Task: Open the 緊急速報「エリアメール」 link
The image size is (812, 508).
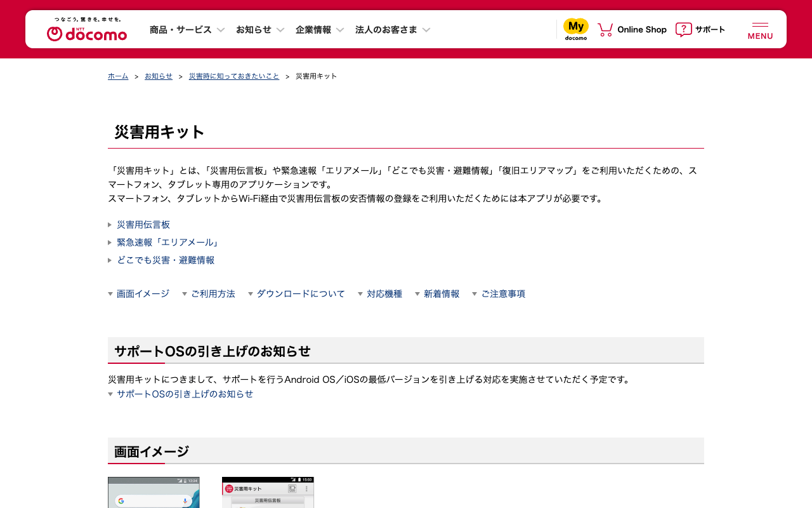Action: (169, 243)
